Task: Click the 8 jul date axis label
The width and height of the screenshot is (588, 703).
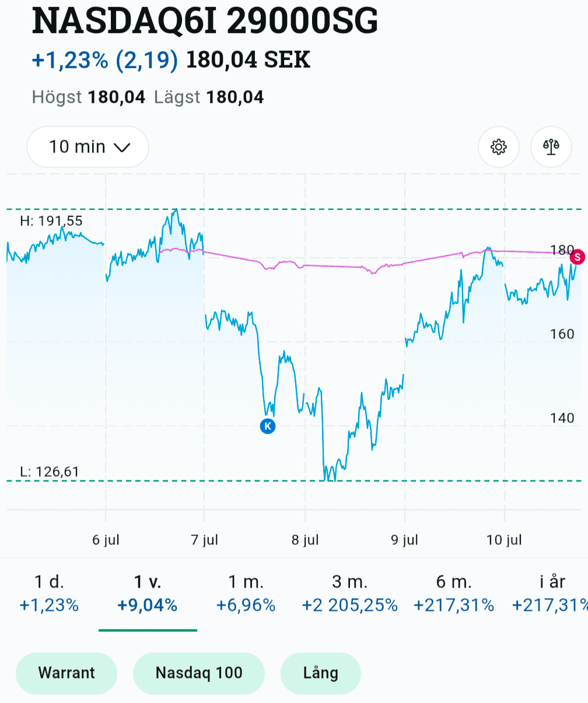Action: coord(305,540)
